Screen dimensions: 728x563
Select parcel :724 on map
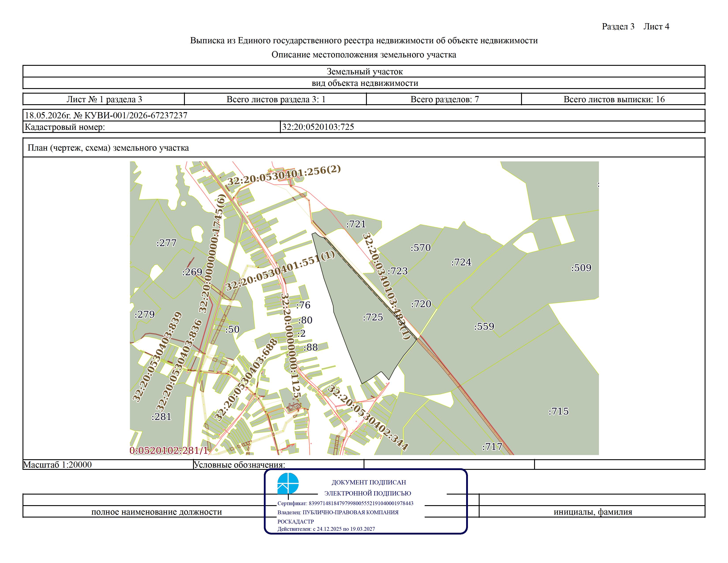coord(461,262)
